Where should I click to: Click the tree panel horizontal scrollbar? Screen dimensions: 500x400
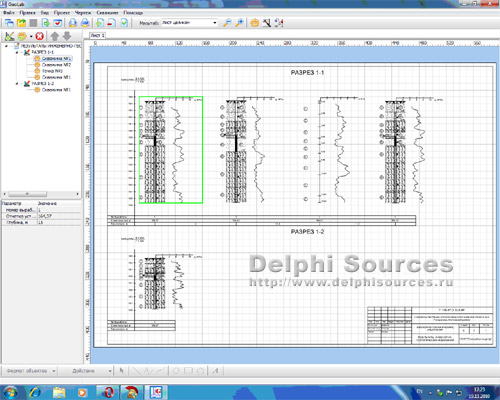[41, 194]
